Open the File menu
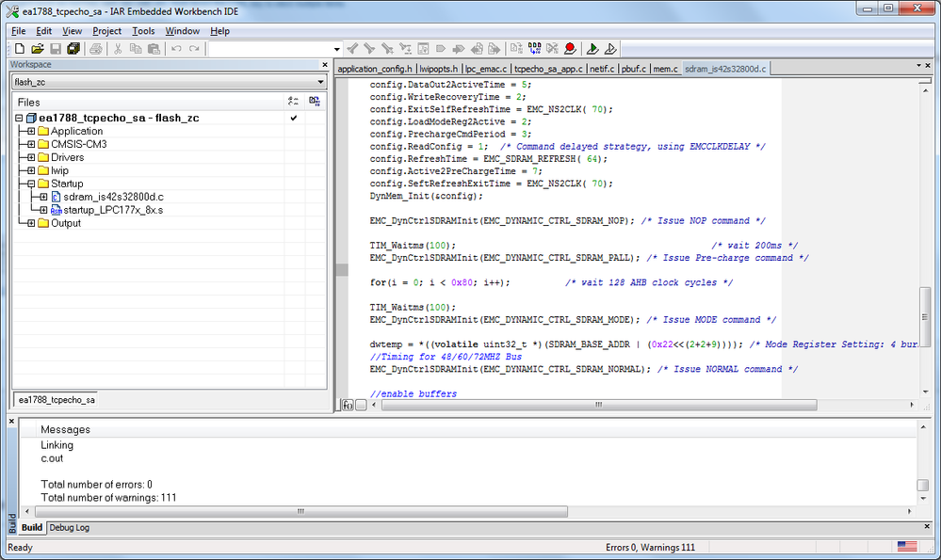 [x=19, y=31]
